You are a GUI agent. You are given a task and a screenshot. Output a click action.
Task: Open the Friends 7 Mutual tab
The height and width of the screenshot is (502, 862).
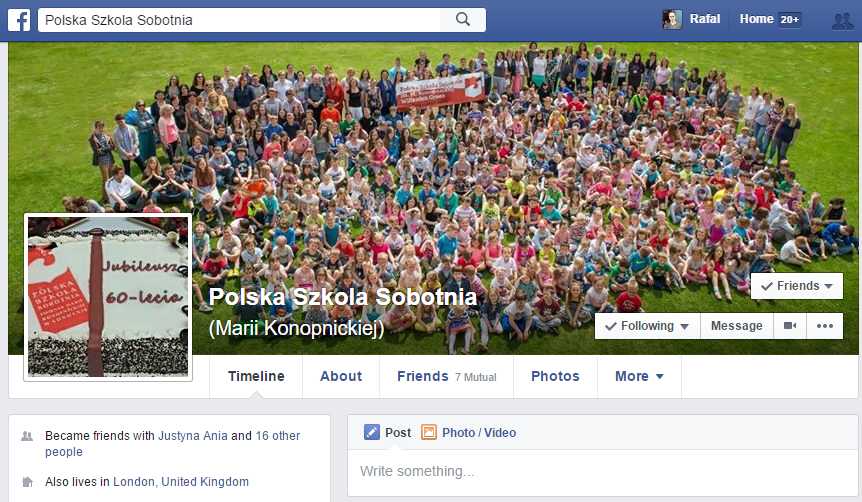click(x=446, y=376)
